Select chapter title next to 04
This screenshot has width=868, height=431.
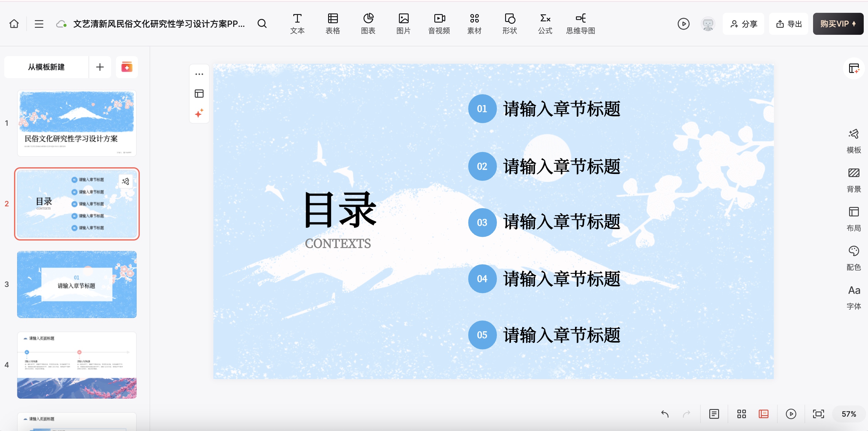point(562,279)
